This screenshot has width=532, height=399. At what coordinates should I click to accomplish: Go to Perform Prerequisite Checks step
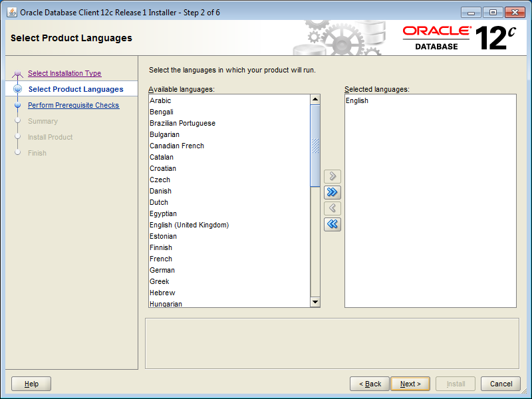tap(73, 105)
